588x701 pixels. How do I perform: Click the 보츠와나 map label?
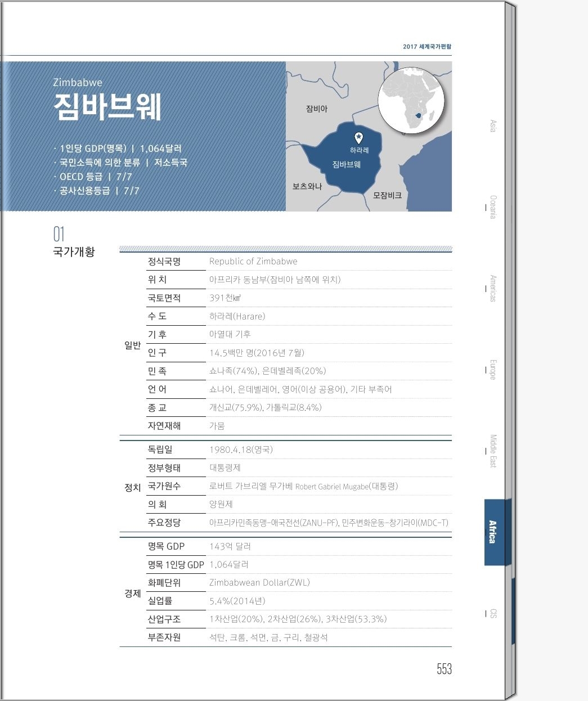point(307,186)
